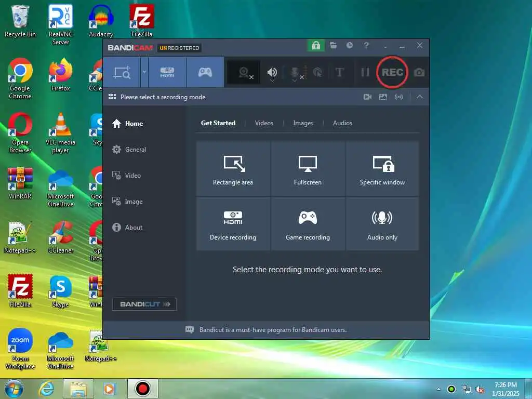Click the audio broadcast icon in status bar
The width and height of the screenshot is (532, 399).
tap(398, 97)
